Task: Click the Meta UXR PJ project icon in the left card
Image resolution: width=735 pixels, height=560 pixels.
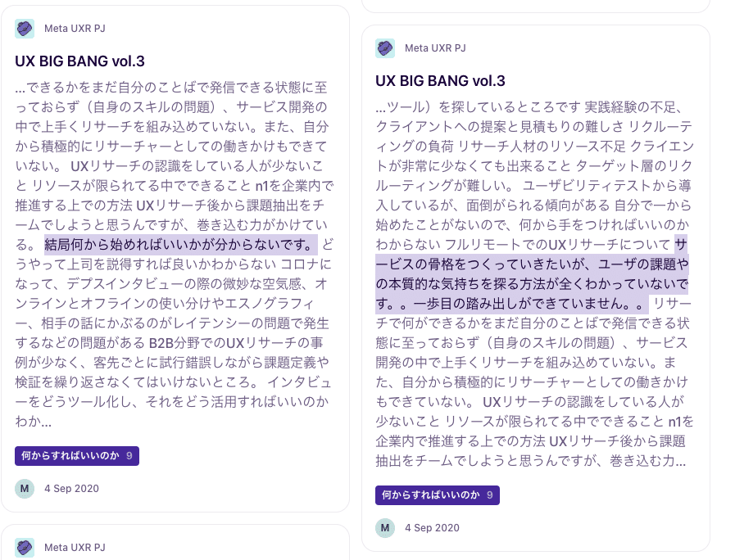Action: 25,29
